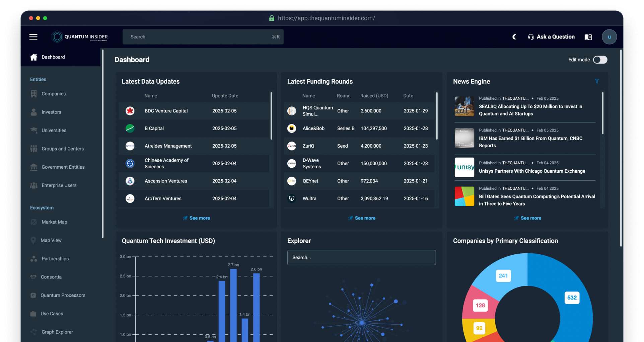Click the Graph Explorer icon
644x342 pixels.
33,332
